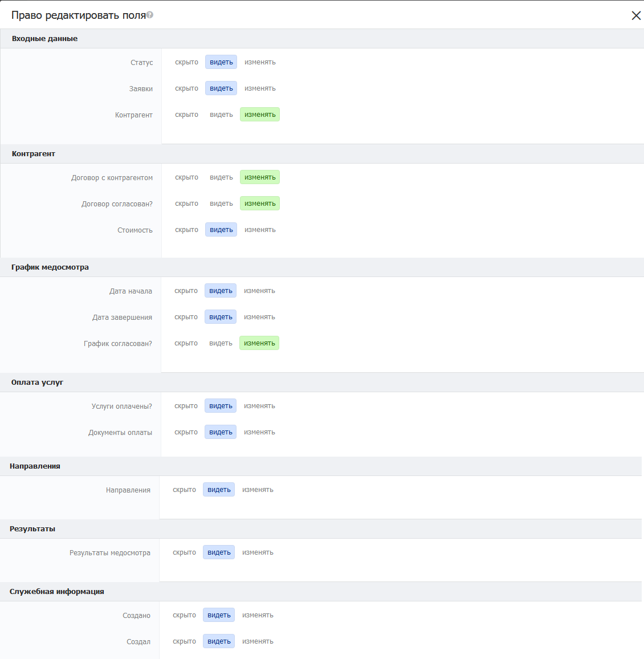Select видеть for Дата завершения
The height and width of the screenshot is (659, 644).
click(x=221, y=317)
